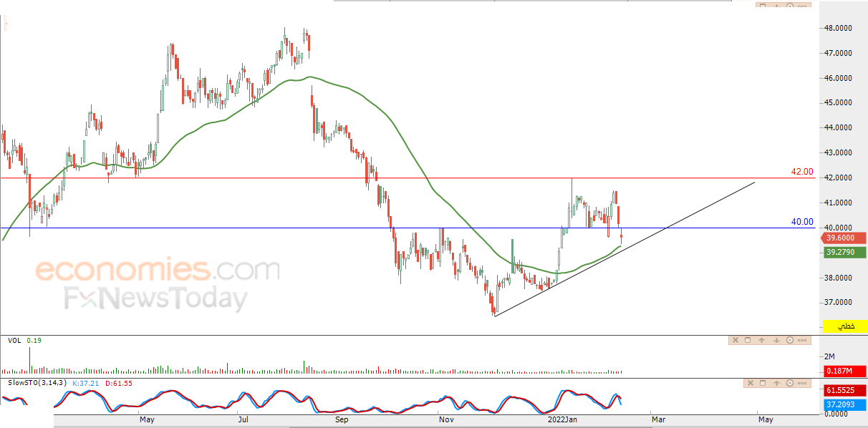Click the current price tag 39.6000
The image size is (868, 428).
click(x=845, y=238)
